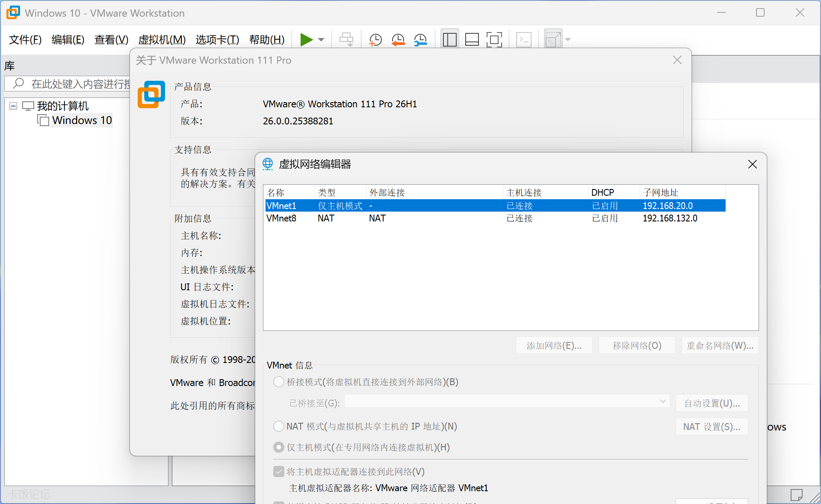Open the 帮助(H) menu
This screenshot has width=821, height=504.
tap(267, 40)
